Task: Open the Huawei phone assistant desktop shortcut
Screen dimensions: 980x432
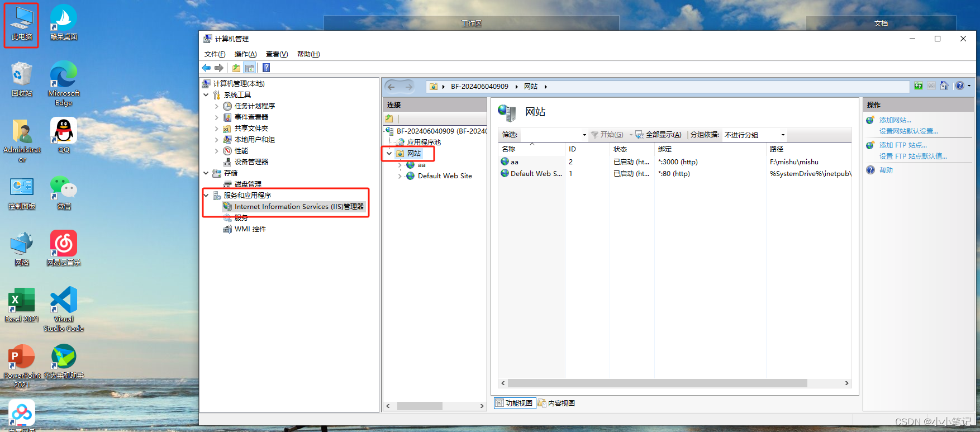Action: tap(64, 361)
